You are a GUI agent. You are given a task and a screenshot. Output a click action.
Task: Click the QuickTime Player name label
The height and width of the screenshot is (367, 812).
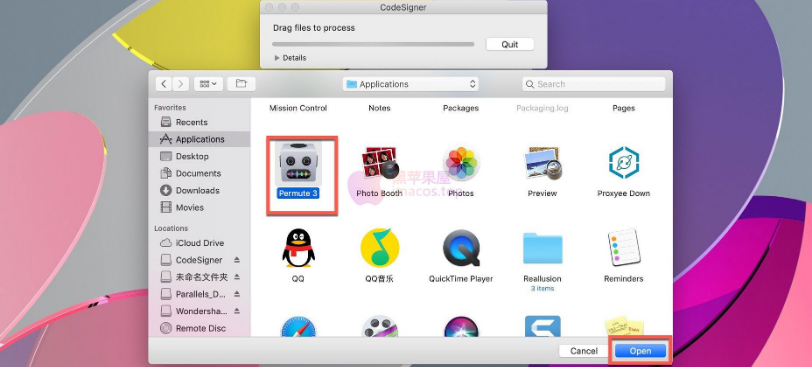(x=461, y=279)
